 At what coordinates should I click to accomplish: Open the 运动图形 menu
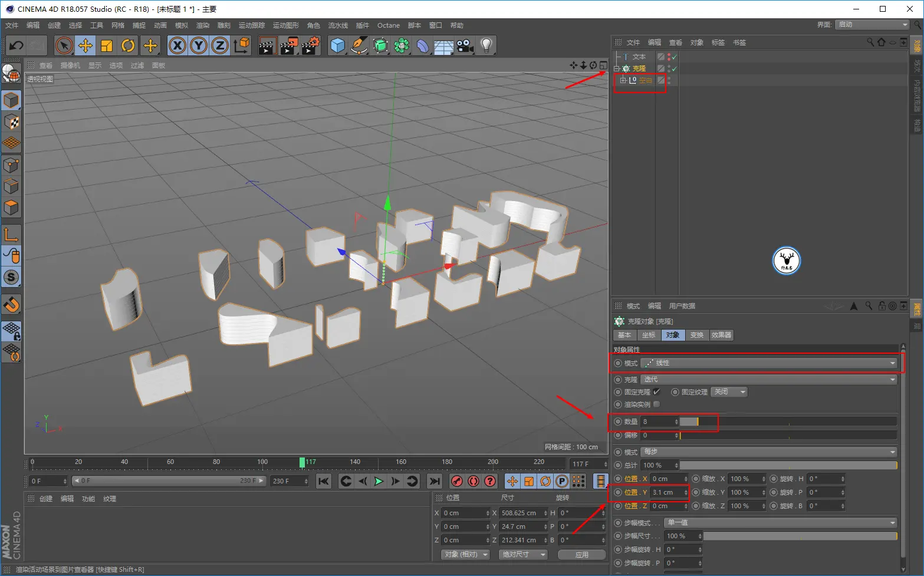(x=286, y=25)
